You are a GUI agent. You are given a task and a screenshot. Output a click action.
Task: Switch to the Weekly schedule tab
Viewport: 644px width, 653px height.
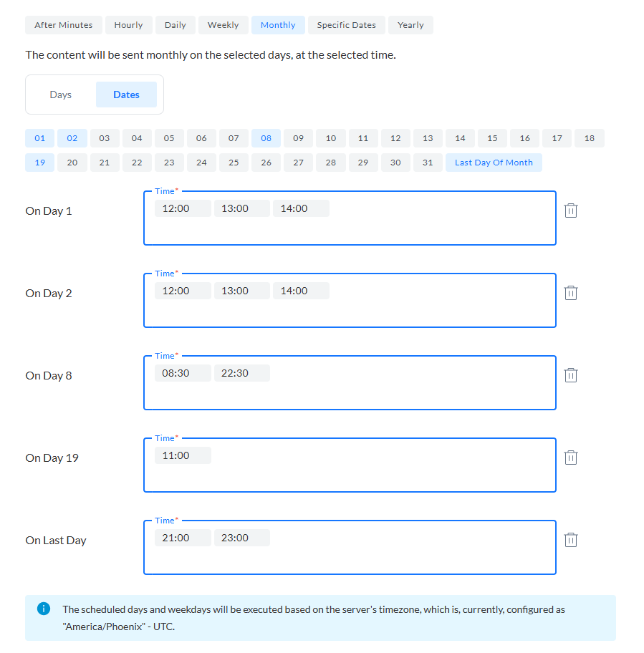223,25
